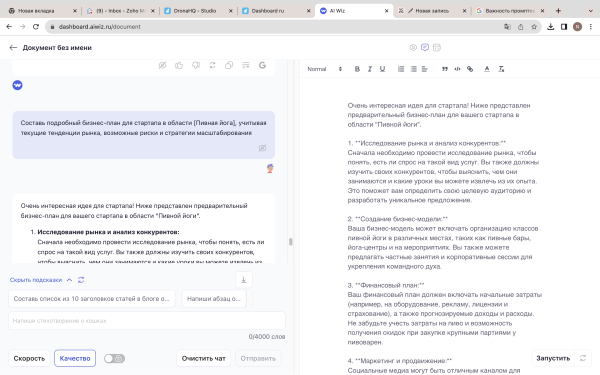
Task: Insert blockquote with quote icon
Action: (445, 69)
